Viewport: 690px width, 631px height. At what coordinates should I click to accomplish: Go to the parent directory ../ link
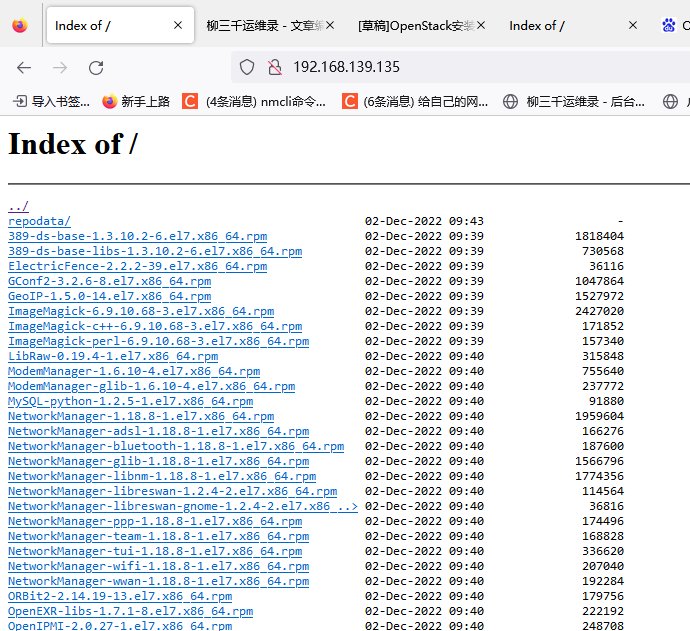click(x=18, y=206)
